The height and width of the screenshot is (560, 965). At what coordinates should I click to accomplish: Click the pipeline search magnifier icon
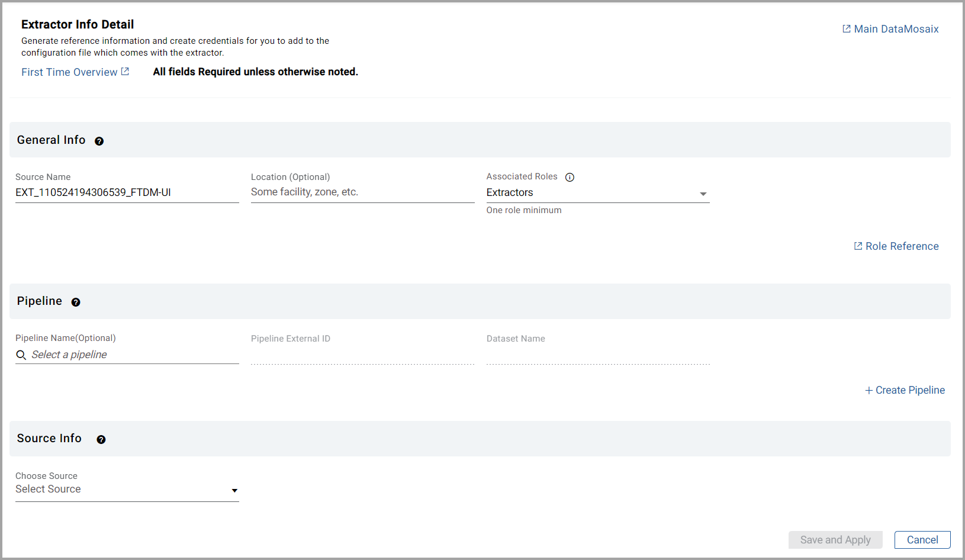pos(21,355)
